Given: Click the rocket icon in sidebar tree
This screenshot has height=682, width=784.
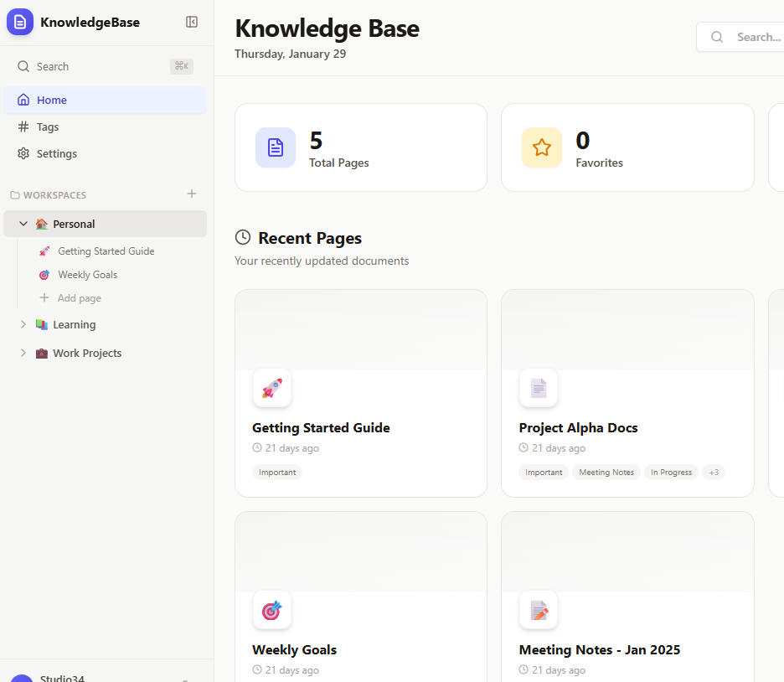Looking at the screenshot, I should click(44, 251).
